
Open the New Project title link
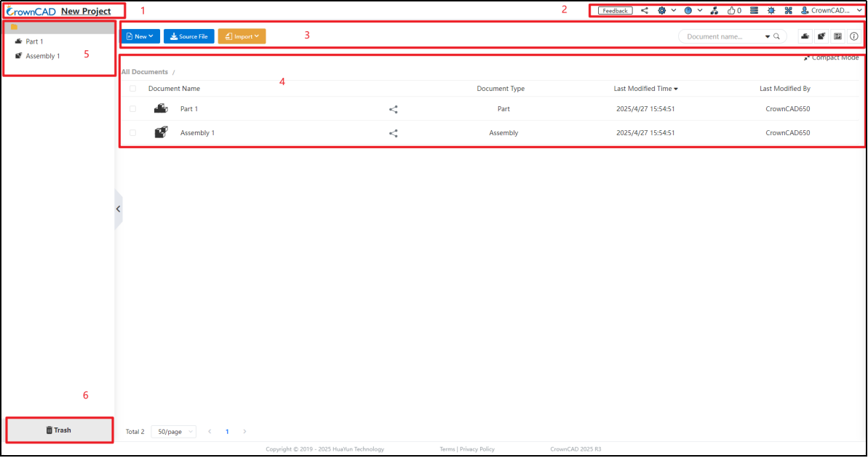tap(86, 11)
